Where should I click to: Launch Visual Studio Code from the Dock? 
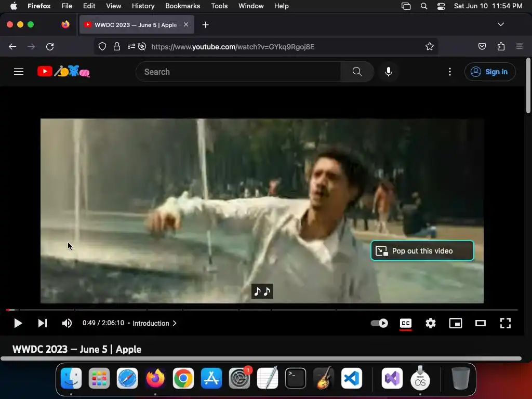click(352, 378)
